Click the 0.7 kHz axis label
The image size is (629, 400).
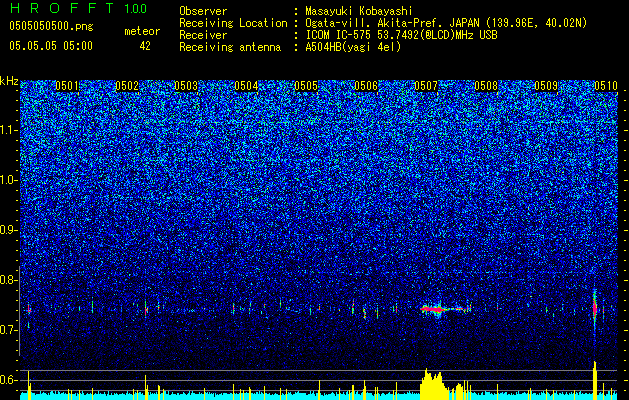9,330
